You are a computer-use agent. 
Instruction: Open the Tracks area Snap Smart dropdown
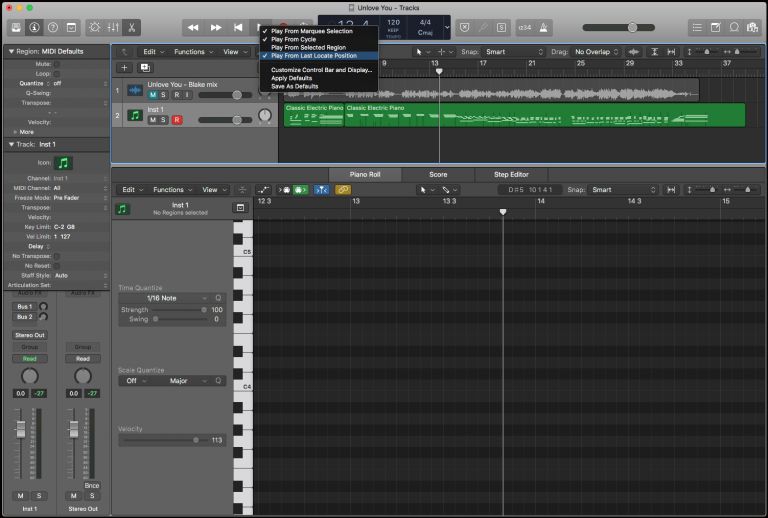[514, 52]
